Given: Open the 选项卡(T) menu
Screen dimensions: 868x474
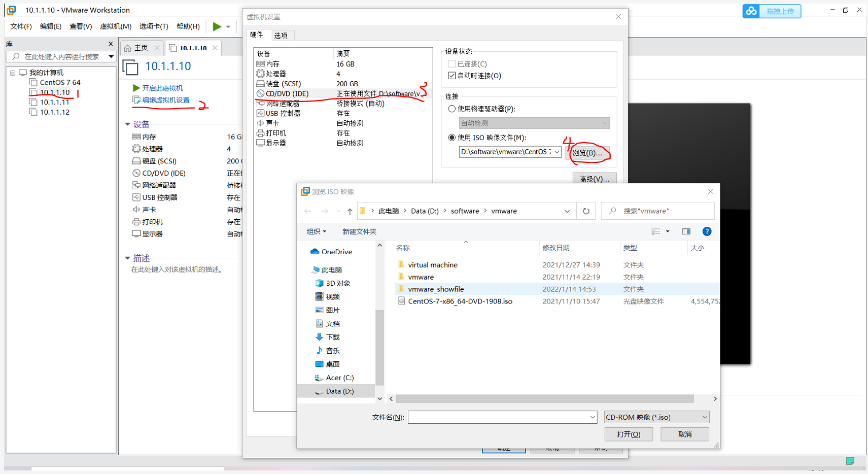Looking at the screenshot, I should (154, 26).
